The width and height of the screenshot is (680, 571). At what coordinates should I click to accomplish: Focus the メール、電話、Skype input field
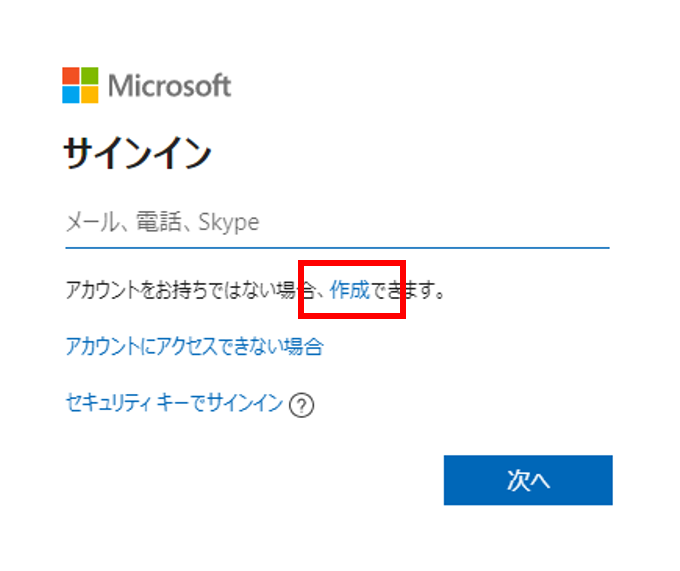pos(336,222)
